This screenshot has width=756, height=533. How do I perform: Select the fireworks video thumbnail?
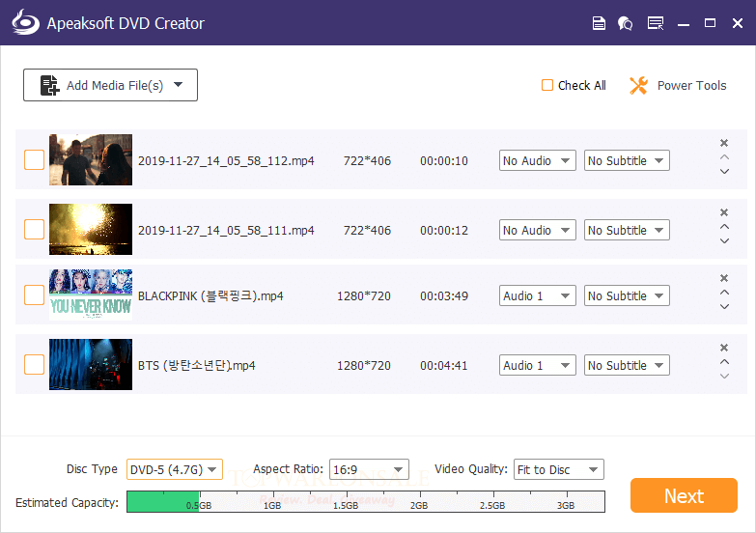[x=91, y=229]
